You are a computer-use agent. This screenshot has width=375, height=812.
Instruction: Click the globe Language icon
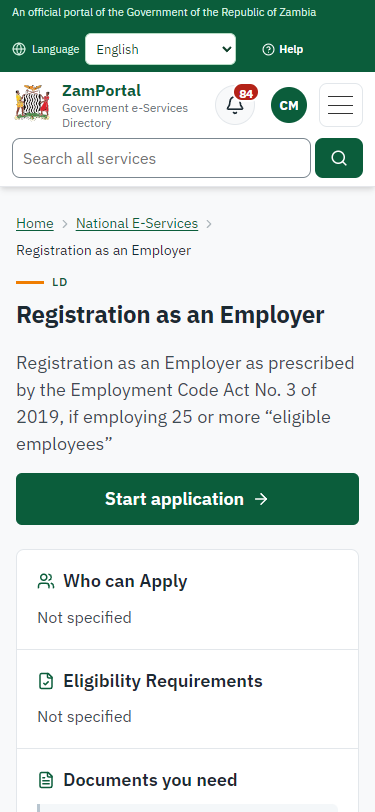[x=19, y=49]
